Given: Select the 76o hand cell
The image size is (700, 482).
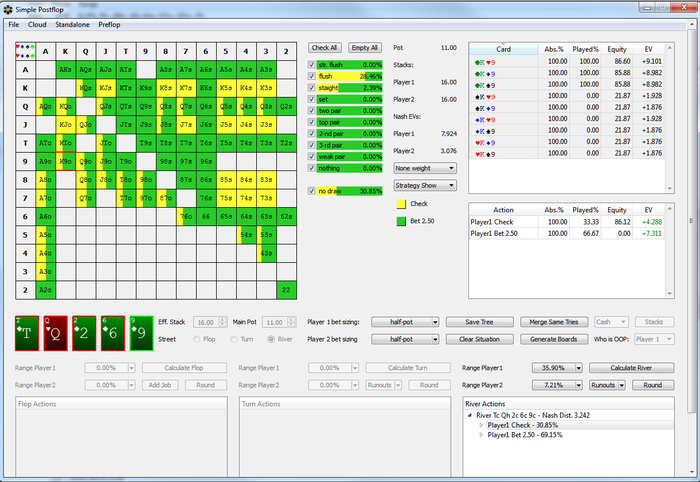Looking at the screenshot, I should pos(186,216).
